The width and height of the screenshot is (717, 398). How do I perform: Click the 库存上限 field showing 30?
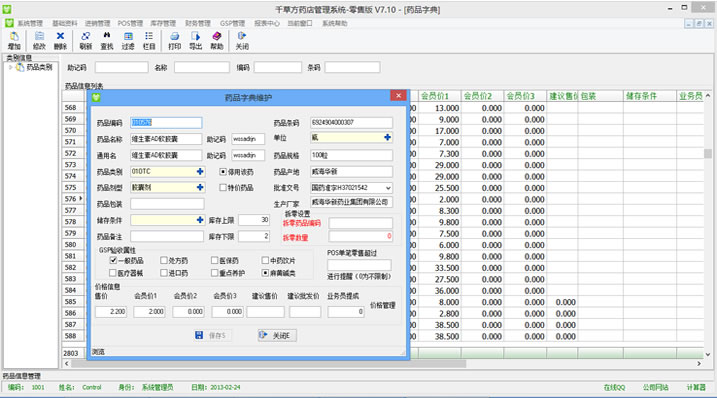click(x=254, y=220)
